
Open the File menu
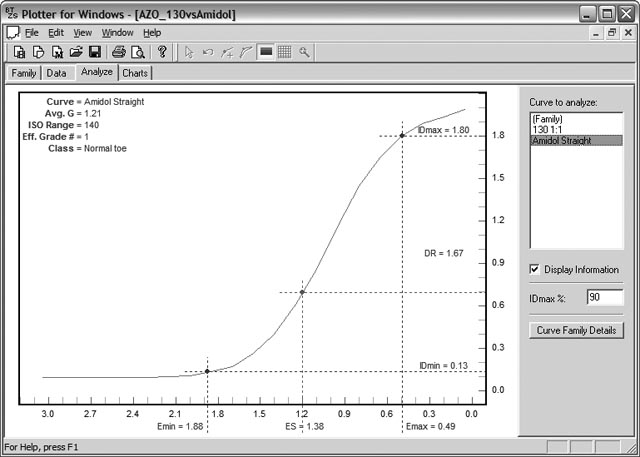coord(32,32)
